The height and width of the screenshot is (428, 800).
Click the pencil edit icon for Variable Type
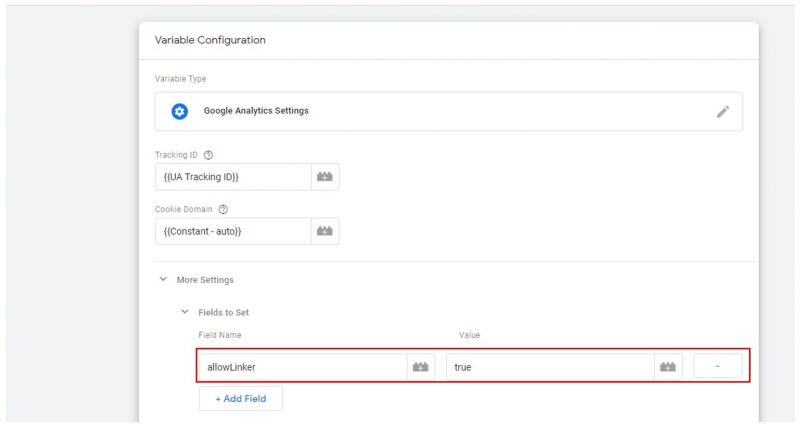[x=722, y=111]
